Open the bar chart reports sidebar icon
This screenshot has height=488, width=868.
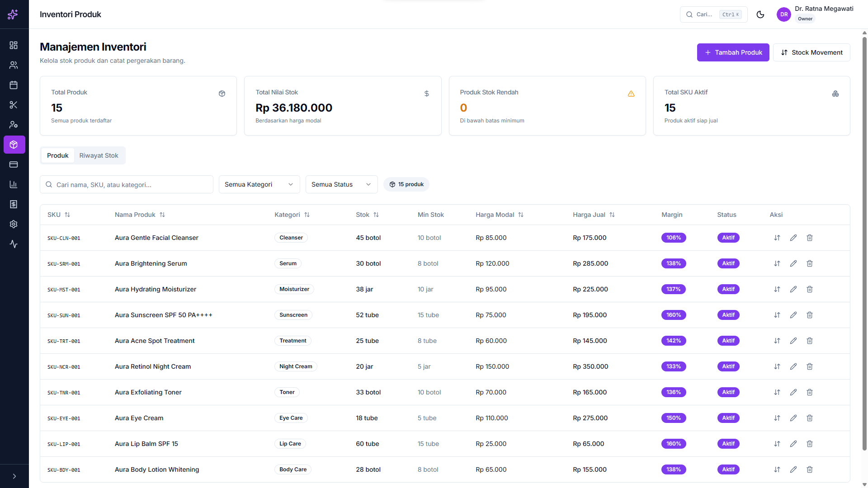(14, 184)
